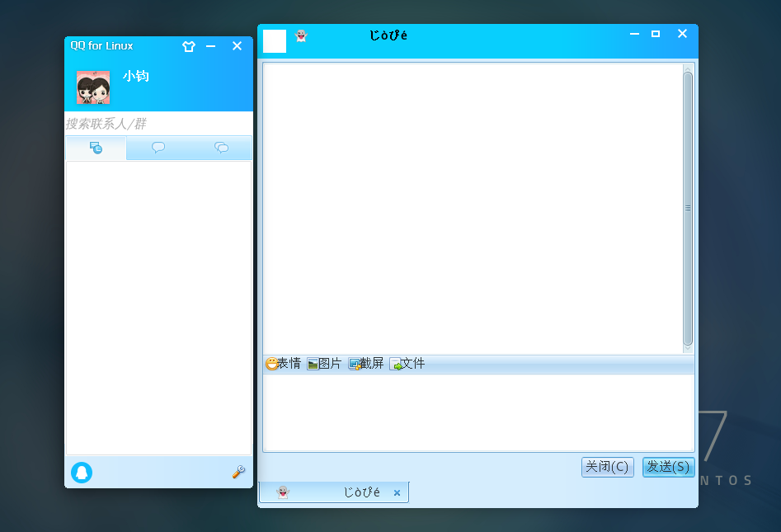This screenshot has height=532, width=781.
Task: Insert an image with 图片 button
Action: (x=324, y=364)
